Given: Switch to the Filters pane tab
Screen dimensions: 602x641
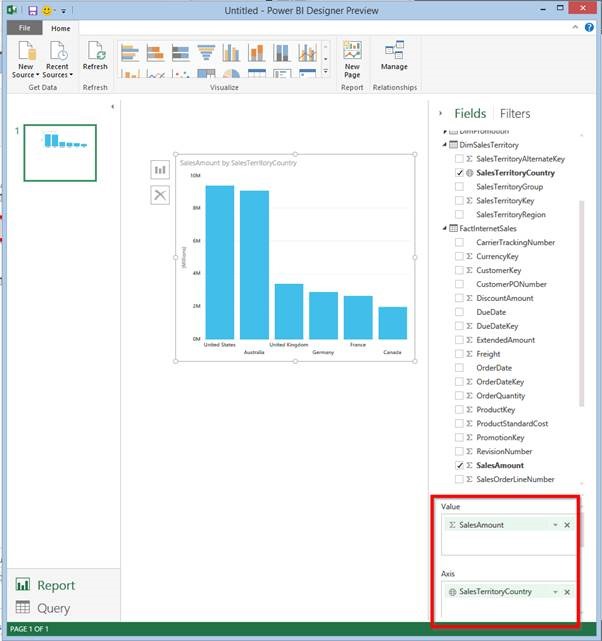Looking at the screenshot, I should tap(515, 113).
